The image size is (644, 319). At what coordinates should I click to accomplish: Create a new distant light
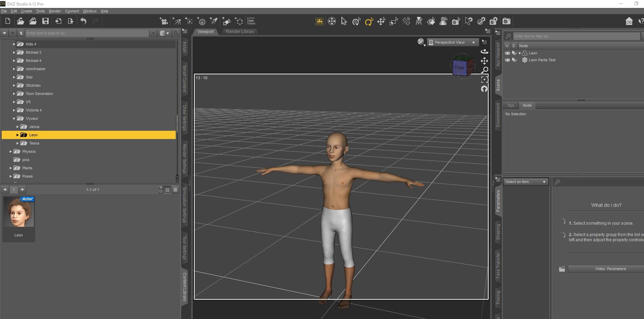pos(176,21)
